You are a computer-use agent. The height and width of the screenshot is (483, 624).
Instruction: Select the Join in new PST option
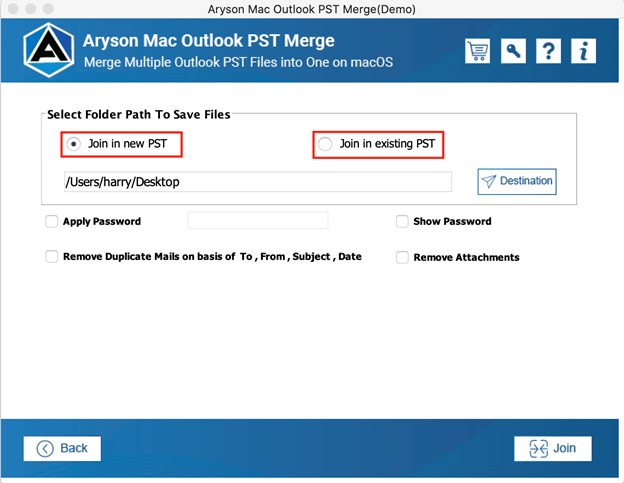(x=74, y=144)
